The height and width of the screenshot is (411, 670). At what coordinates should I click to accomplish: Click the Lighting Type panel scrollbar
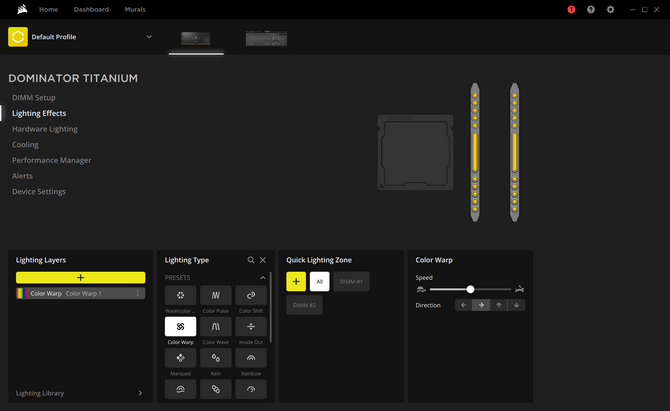pos(270,308)
